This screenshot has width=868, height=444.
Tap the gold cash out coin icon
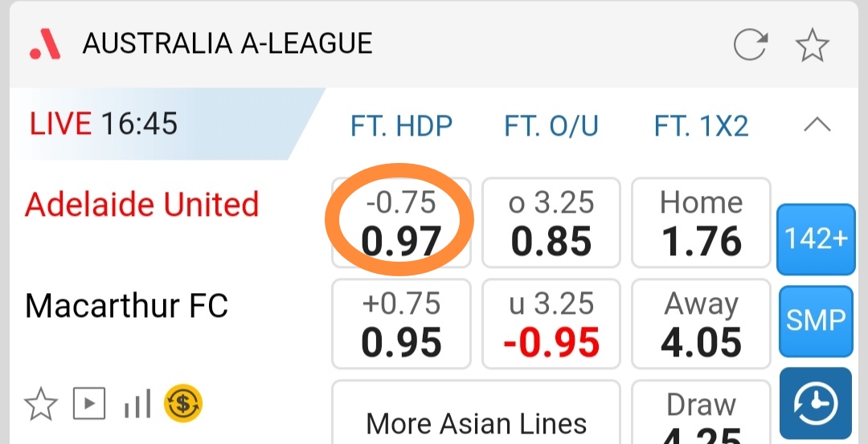(x=183, y=403)
